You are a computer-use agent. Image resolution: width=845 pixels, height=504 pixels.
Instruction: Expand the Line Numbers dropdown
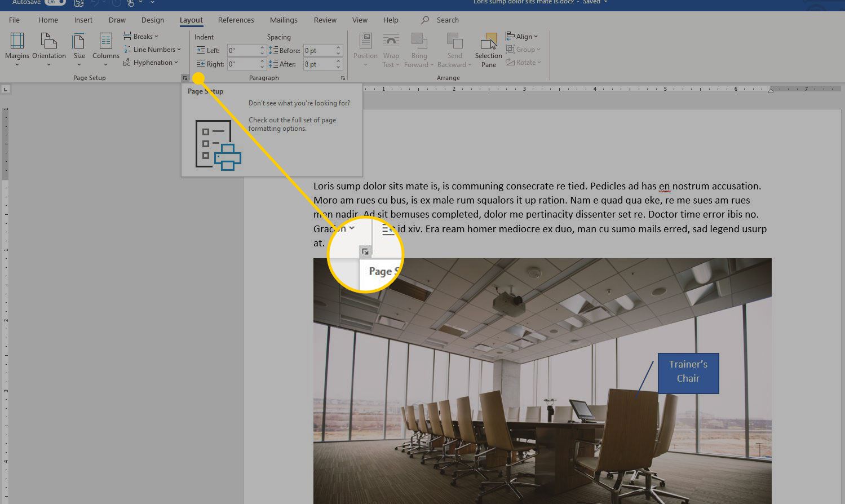point(152,50)
